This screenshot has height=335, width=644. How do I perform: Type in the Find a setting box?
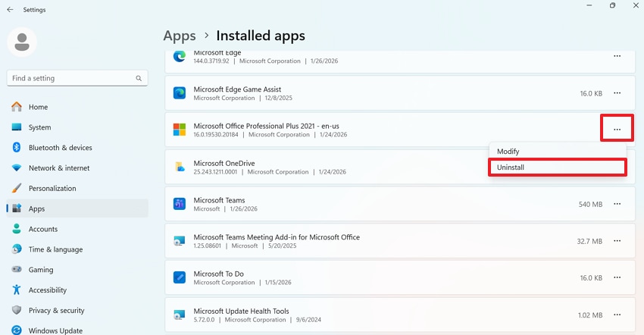coord(77,78)
